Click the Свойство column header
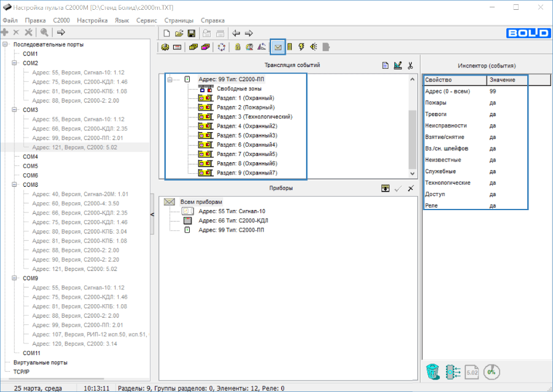Viewport: 553px width, 392px height. pos(455,80)
